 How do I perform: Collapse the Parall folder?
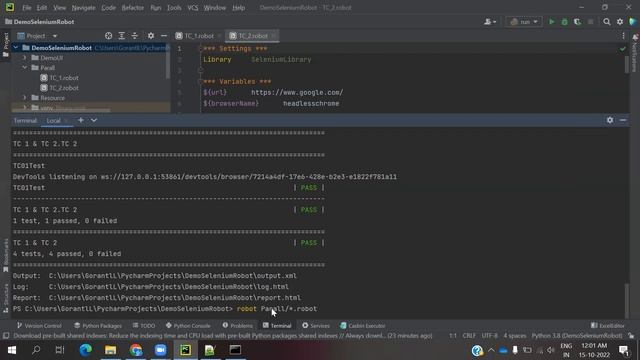24,68
